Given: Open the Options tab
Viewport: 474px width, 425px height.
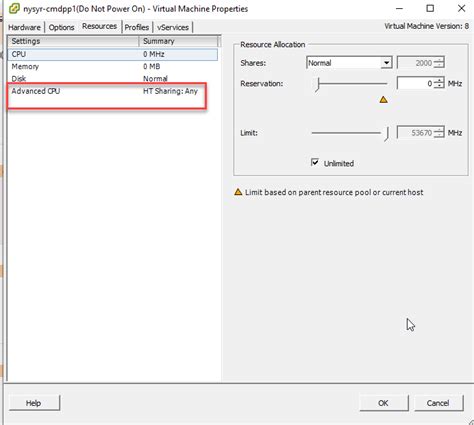Looking at the screenshot, I should click(x=61, y=27).
